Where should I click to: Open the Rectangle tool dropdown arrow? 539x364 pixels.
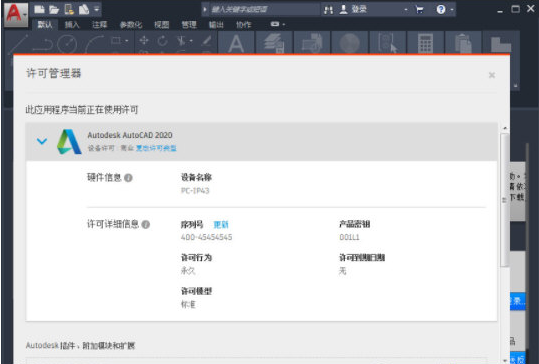127,41
